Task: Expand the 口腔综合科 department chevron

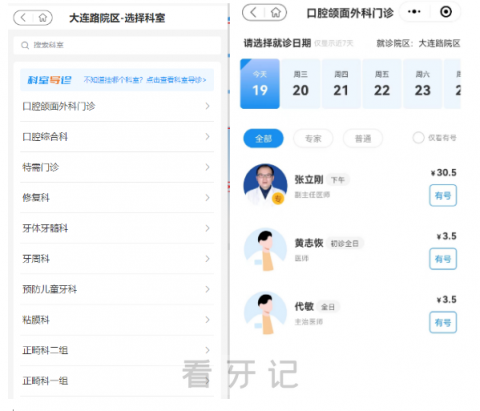Action: (x=207, y=137)
